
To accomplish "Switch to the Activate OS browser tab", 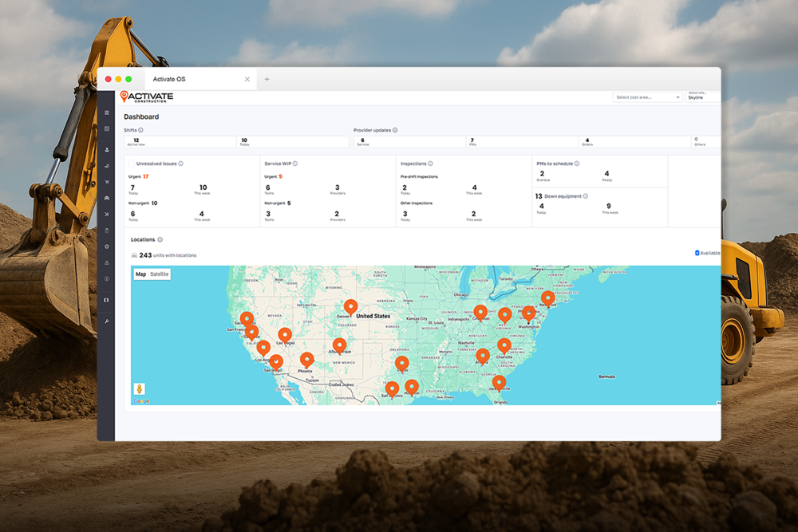I will pos(200,79).
